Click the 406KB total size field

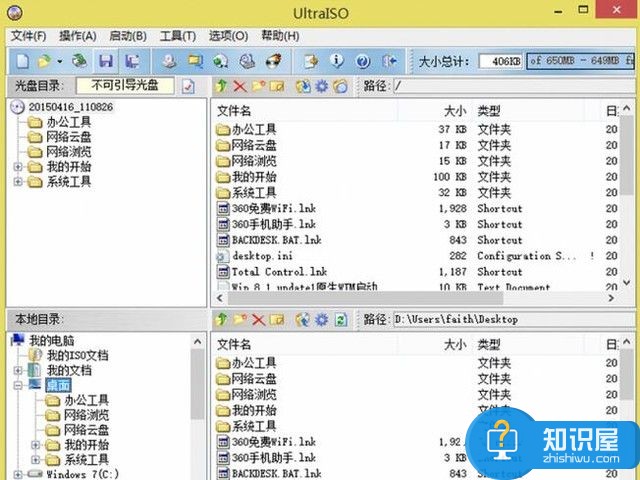[500, 61]
